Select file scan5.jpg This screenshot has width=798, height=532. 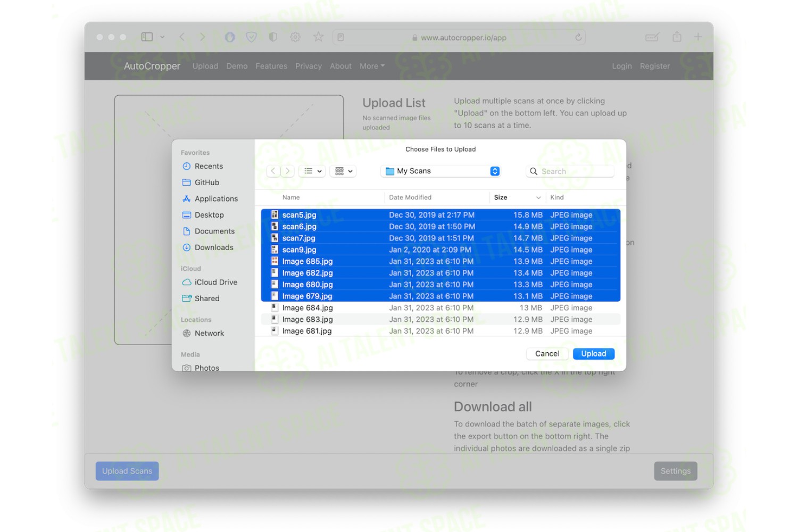click(440, 215)
